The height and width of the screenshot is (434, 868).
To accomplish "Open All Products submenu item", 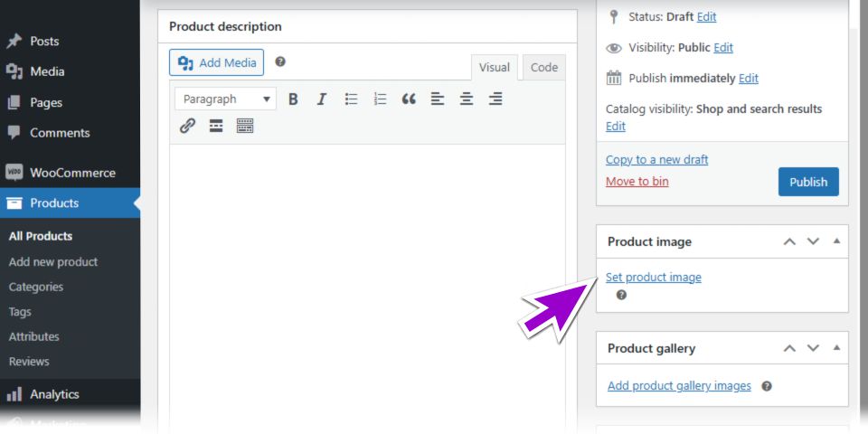I will tap(41, 236).
